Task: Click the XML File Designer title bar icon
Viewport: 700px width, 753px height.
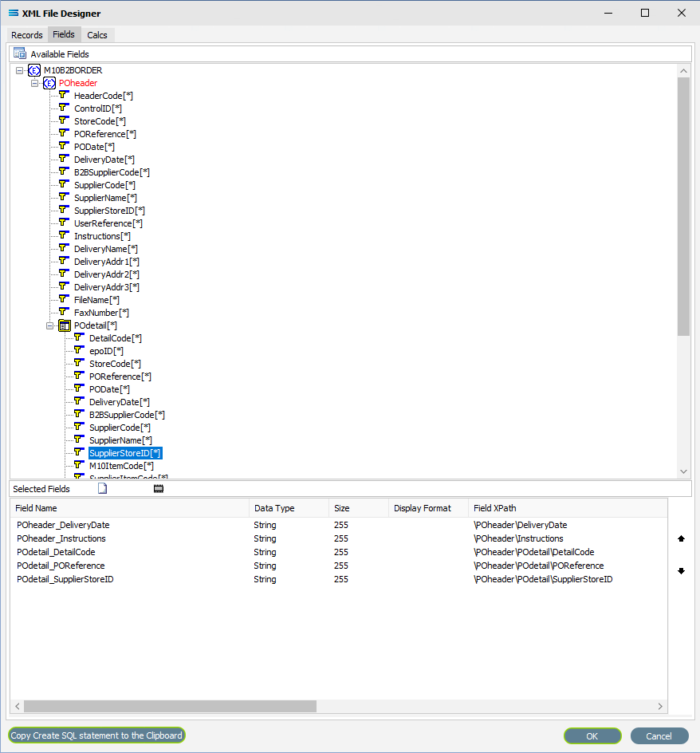Action: [14, 13]
